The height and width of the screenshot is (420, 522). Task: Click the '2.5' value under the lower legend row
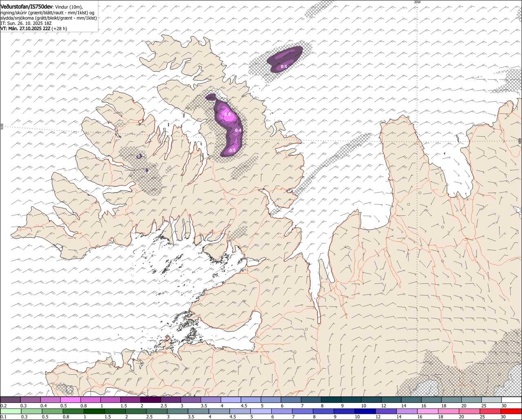(x=149, y=417)
